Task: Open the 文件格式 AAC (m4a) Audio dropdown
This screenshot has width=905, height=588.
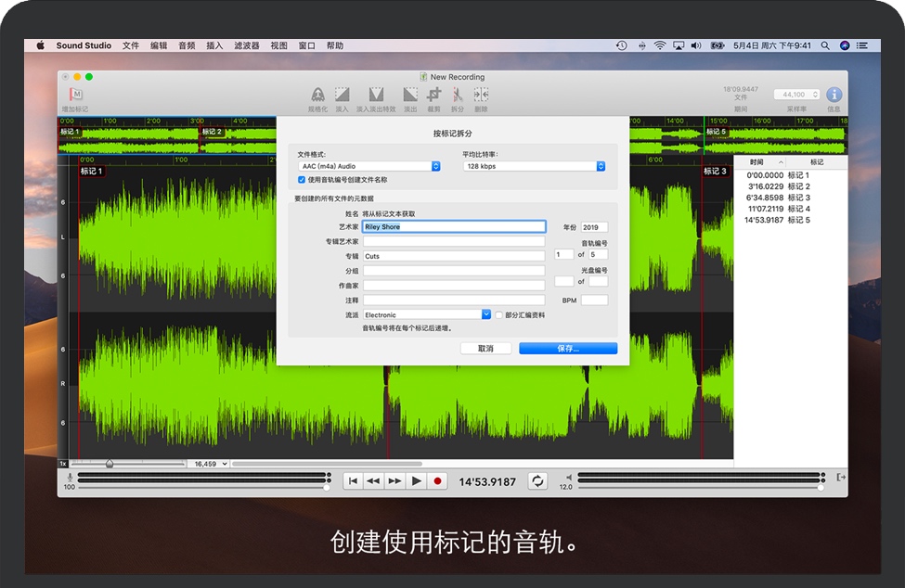Action: [x=368, y=166]
